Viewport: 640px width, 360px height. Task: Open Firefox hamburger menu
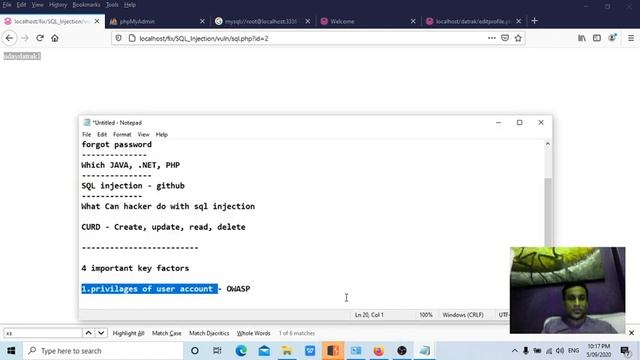(x=631, y=38)
